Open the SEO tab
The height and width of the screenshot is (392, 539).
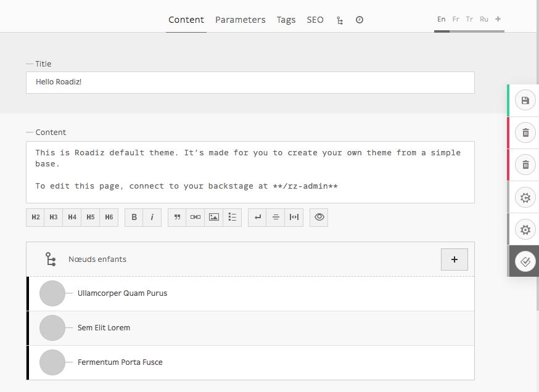point(315,20)
